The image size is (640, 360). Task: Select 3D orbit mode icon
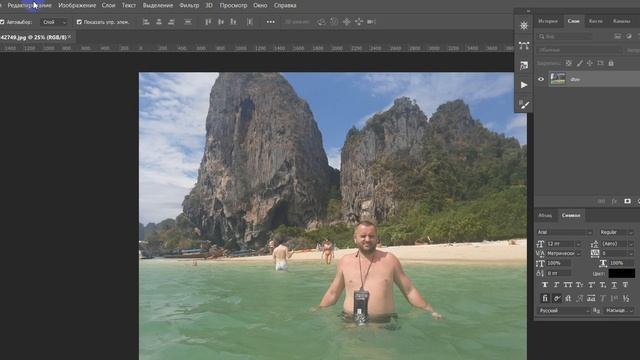(321, 22)
